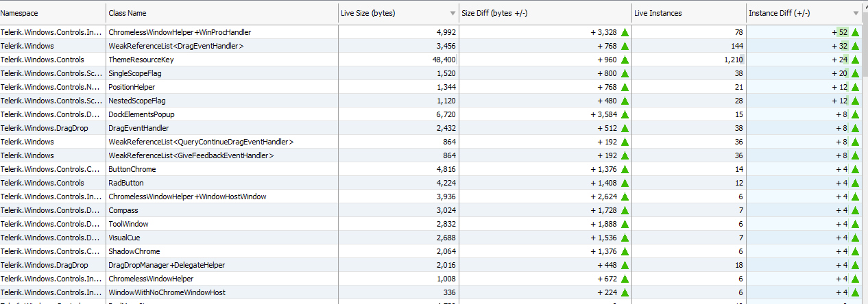This screenshot has height=304, width=868.
Task: Click the green arrow beside + 1,536
Action: pyautogui.click(x=625, y=238)
